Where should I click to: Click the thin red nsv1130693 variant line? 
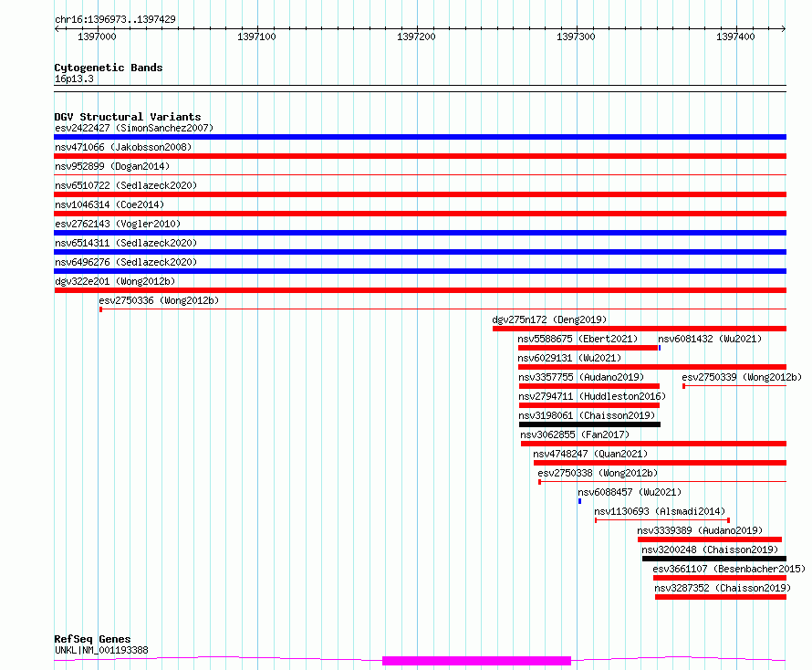[x=662, y=520]
